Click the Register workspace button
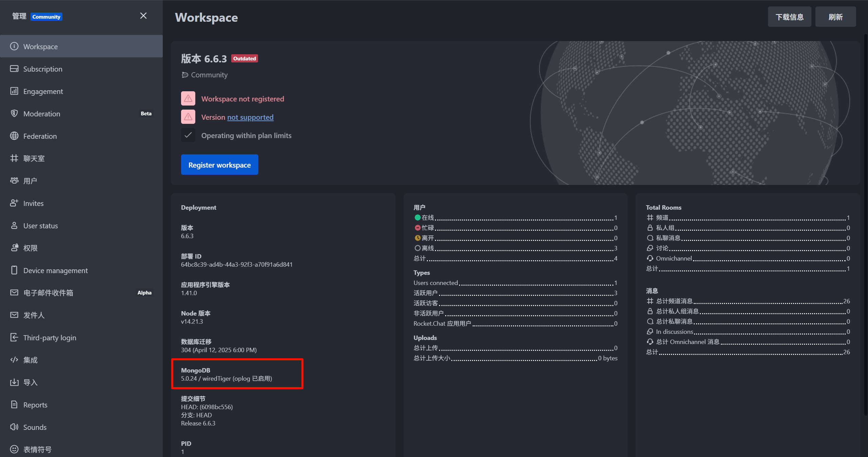The width and height of the screenshot is (868, 457). tap(220, 165)
